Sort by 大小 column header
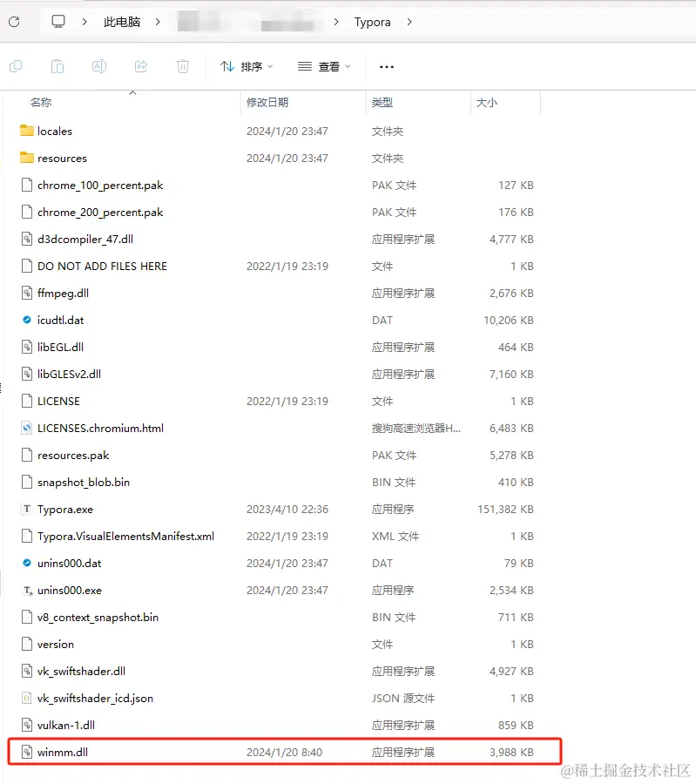 (486, 103)
